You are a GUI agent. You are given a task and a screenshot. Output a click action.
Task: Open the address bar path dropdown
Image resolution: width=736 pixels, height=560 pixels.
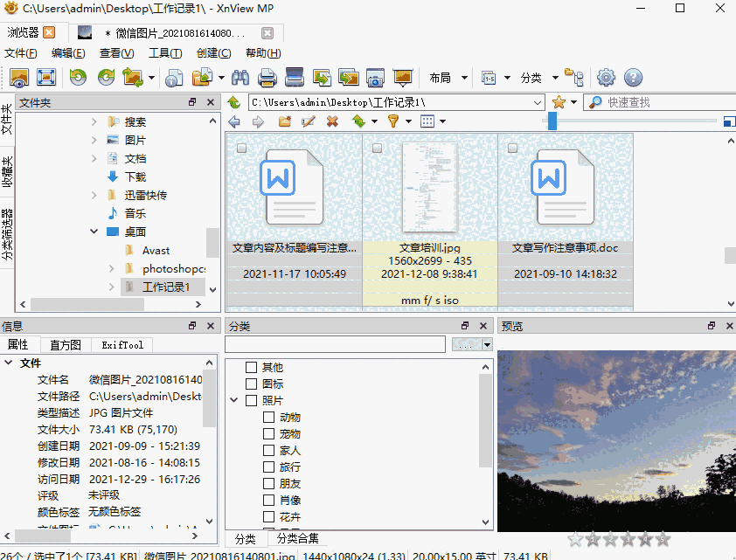click(536, 101)
